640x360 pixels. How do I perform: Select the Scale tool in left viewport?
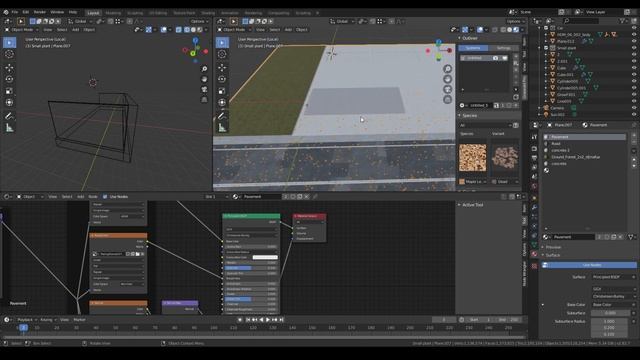coord(9,91)
